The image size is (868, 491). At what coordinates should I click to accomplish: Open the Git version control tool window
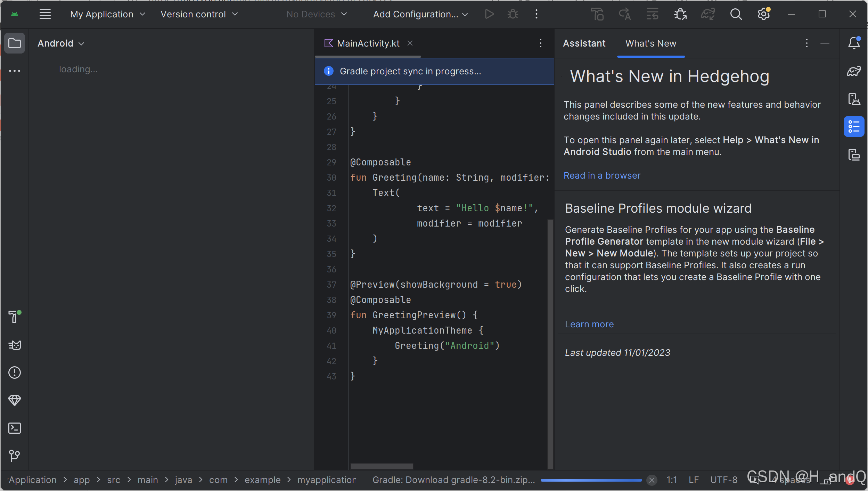click(15, 456)
